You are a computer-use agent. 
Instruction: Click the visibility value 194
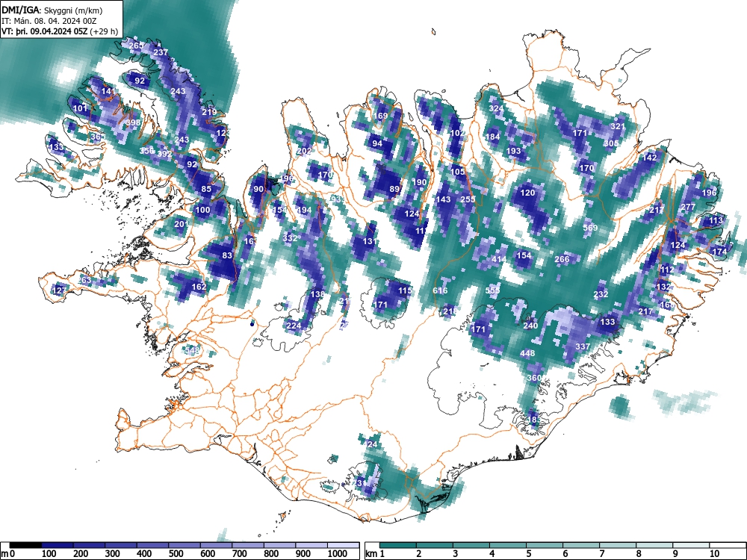tap(305, 210)
